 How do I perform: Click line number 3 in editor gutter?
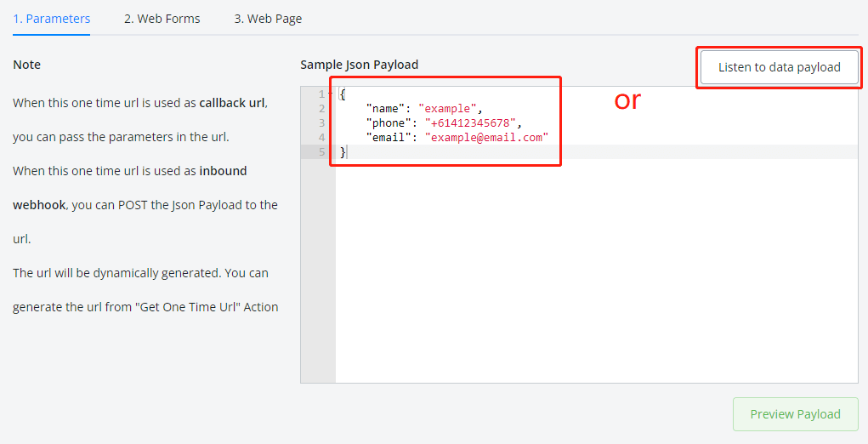(321, 123)
